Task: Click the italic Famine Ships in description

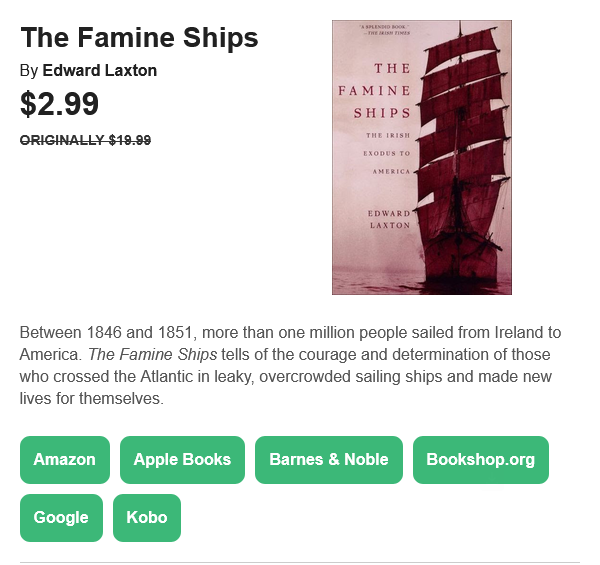Action: tap(153, 355)
